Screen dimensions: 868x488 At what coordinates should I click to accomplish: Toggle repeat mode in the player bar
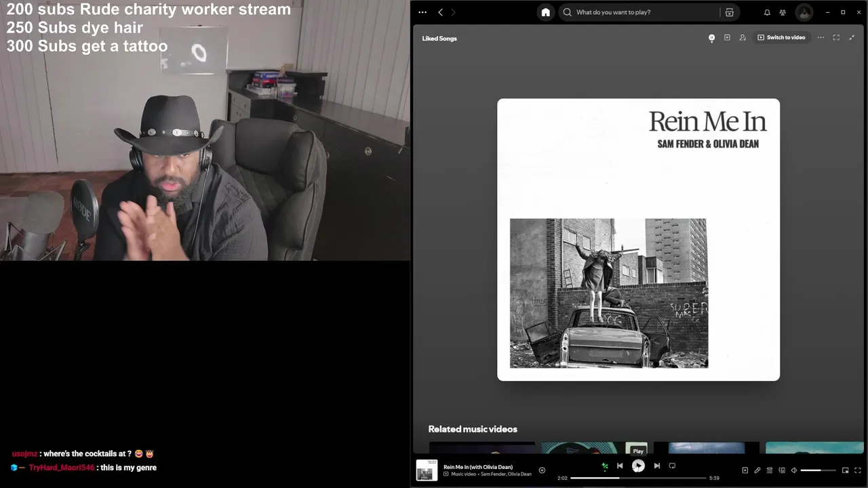point(672,466)
